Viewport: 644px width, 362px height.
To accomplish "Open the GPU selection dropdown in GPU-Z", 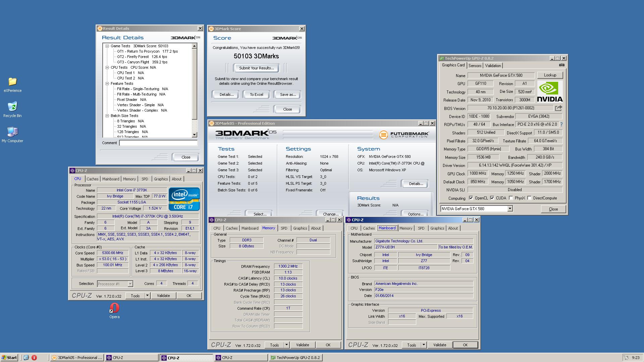I will pos(510,209).
